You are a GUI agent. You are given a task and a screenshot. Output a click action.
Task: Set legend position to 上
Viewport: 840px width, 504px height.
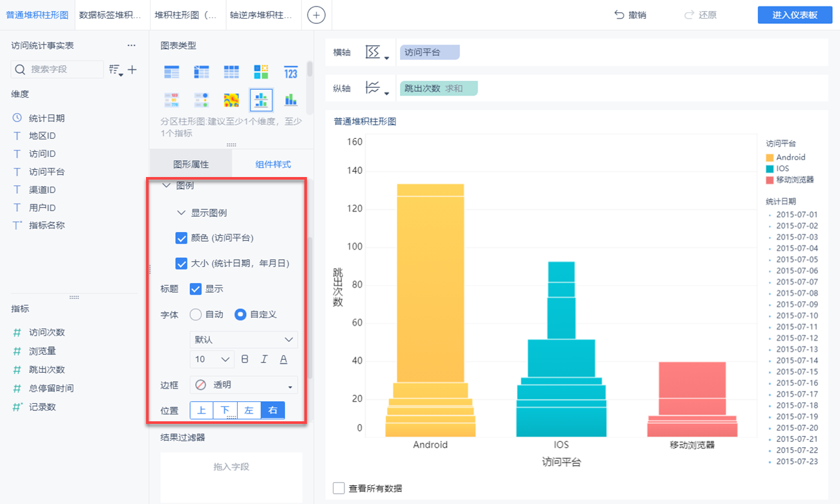point(202,410)
